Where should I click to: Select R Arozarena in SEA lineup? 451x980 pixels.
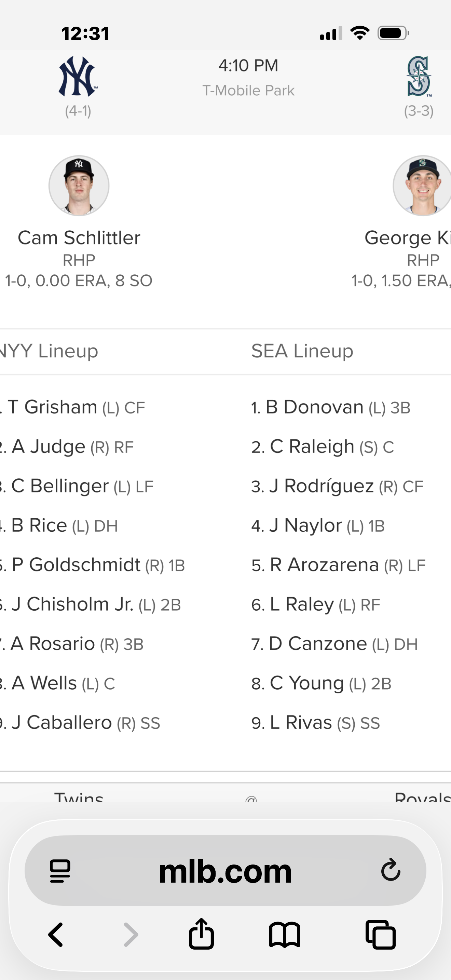(324, 565)
